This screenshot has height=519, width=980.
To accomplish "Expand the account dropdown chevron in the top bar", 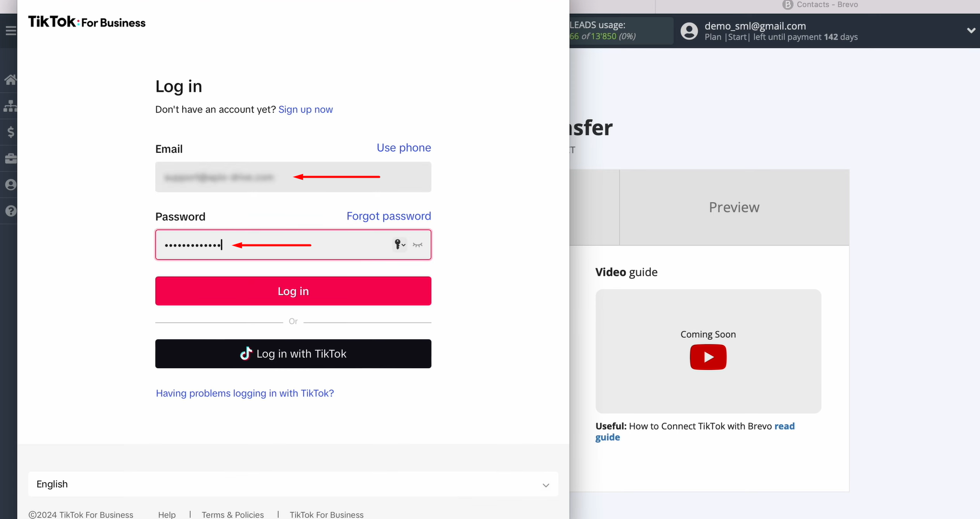I will tap(971, 31).
